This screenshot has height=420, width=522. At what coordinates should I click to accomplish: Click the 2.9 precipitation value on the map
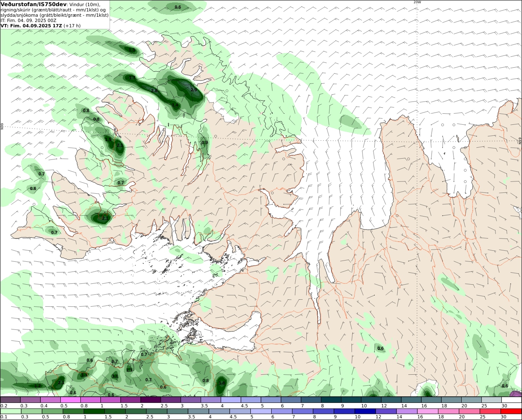(194, 90)
